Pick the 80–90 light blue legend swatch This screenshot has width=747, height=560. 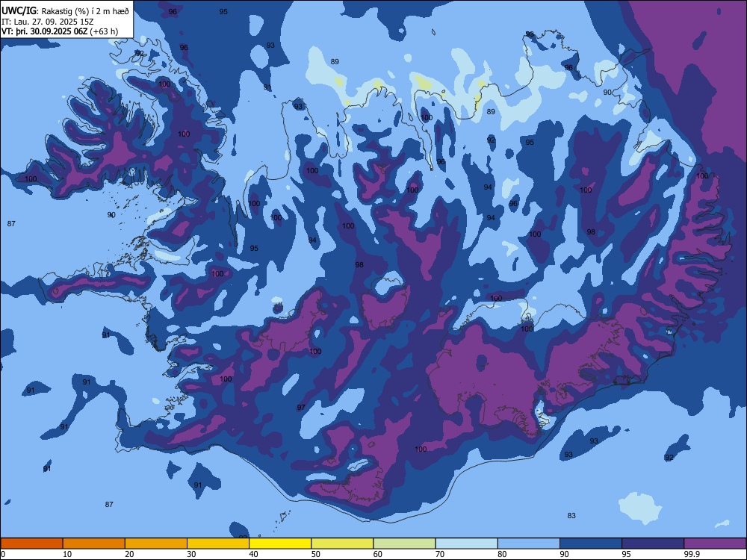point(529,544)
